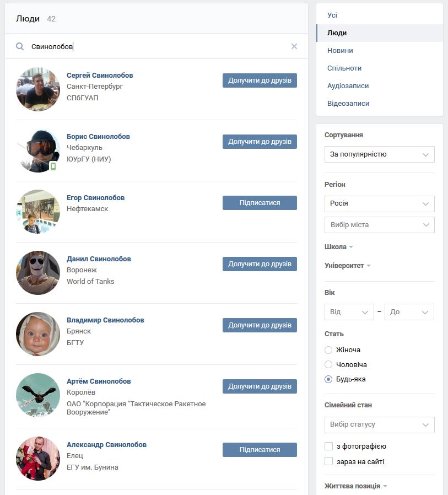Switch to the Новини section
The width and height of the screenshot is (448, 495).
340,51
